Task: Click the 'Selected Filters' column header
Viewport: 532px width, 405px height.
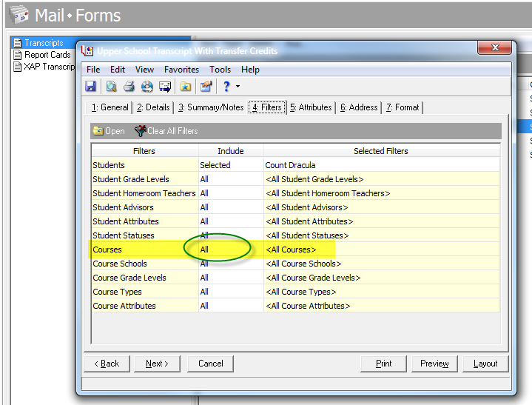Action: [x=382, y=151]
